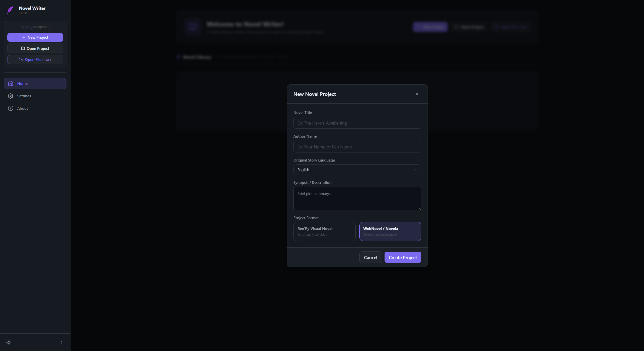
Task: Select WebNovel / Novela project format
Action: 390,231
